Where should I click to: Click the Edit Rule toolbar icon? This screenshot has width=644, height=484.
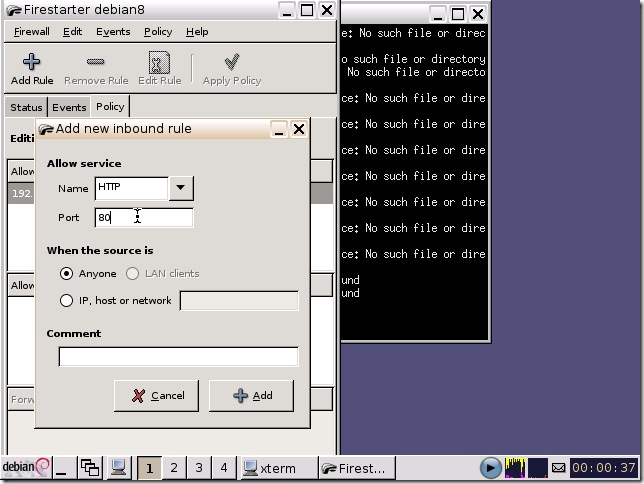(159, 62)
